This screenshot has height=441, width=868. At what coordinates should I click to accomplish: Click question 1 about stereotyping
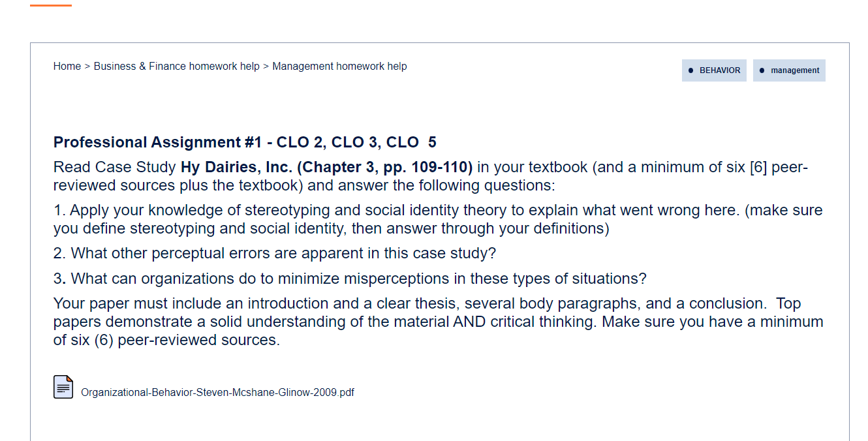tap(438, 219)
